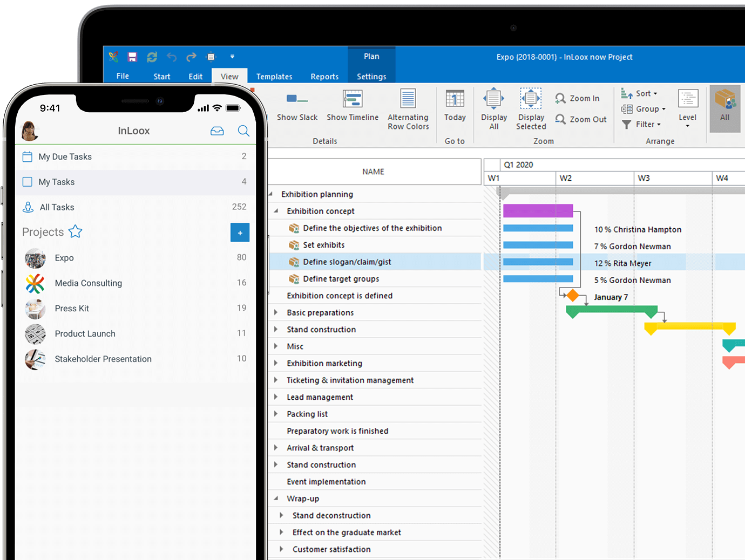Viewport: 745px width, 560px height.
Task: Expand the Lead management row
Action: (x=276, y=397)
